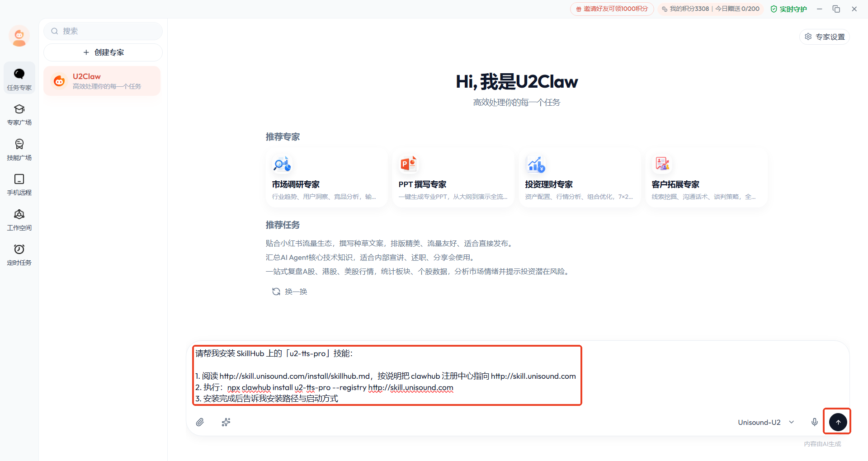Click the 内容由AI生成 notice

coord(822,444)
